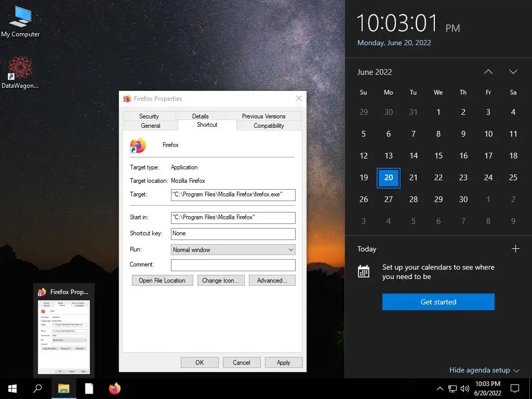The image size is (532, 399).
Task: Click the taskbar clock showing 10:03 PM
Action: pyautogui.click(x=487, y=389)
